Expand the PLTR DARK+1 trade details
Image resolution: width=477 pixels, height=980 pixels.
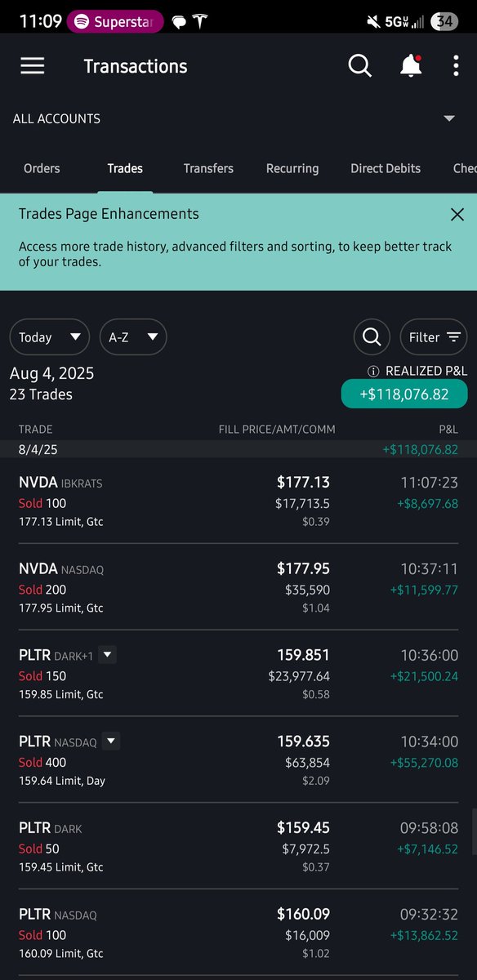[x=109, y=655]
